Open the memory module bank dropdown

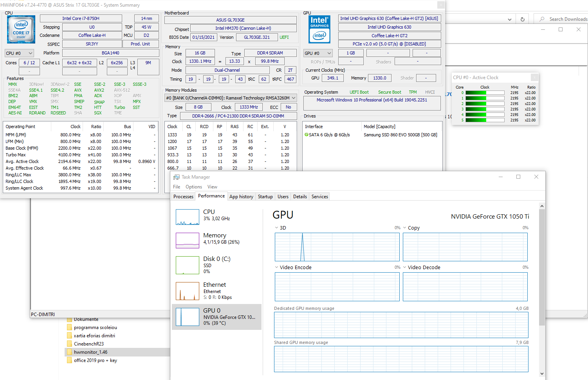[231, 98]
